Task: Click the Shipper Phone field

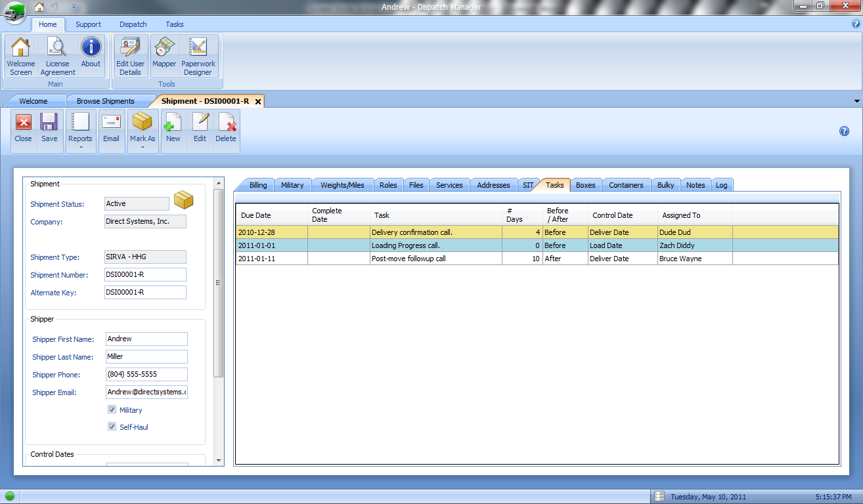Action: tap(146, 375)
